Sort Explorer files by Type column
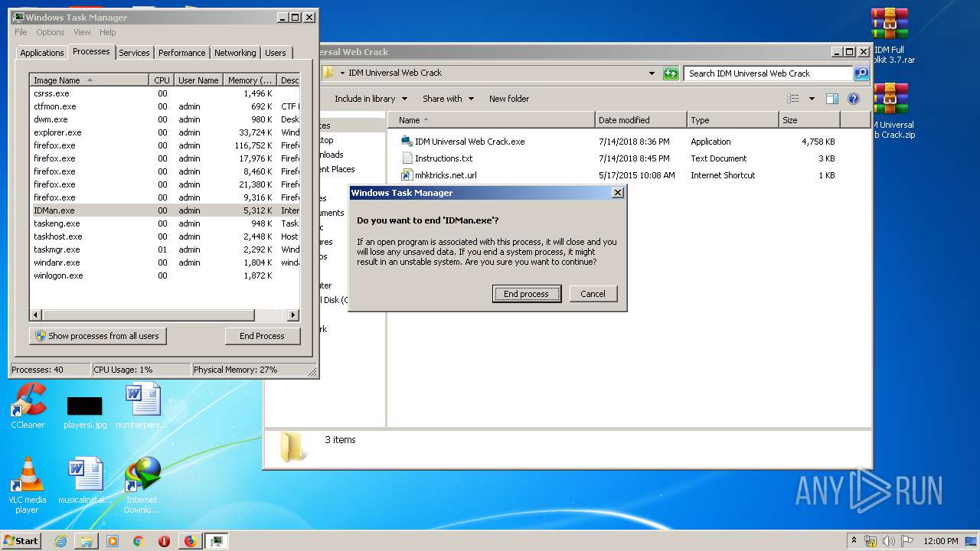 733,120
